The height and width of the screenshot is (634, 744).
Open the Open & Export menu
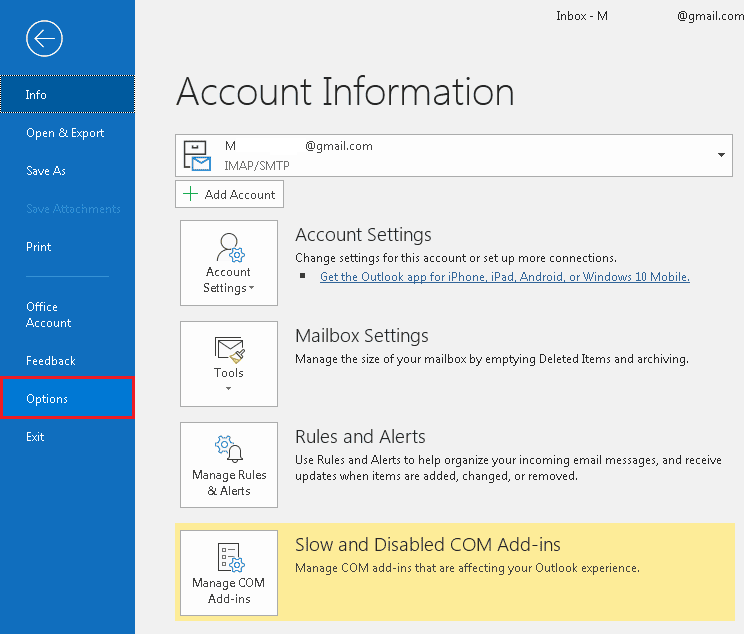(x=65, y=133)
